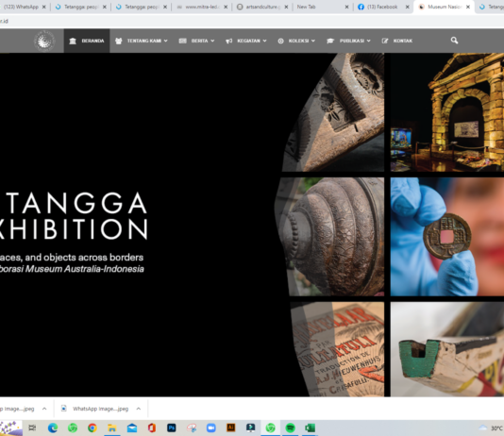Switch to the Facebook tab
Viewport: 504px width, 436px height.
[383, 7]
